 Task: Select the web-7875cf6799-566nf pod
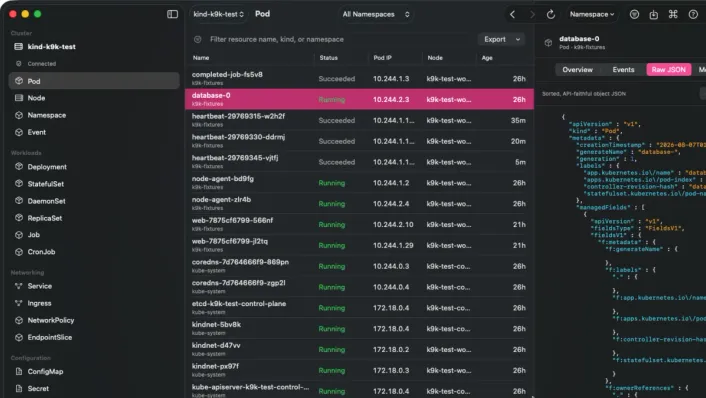point(359,224)
